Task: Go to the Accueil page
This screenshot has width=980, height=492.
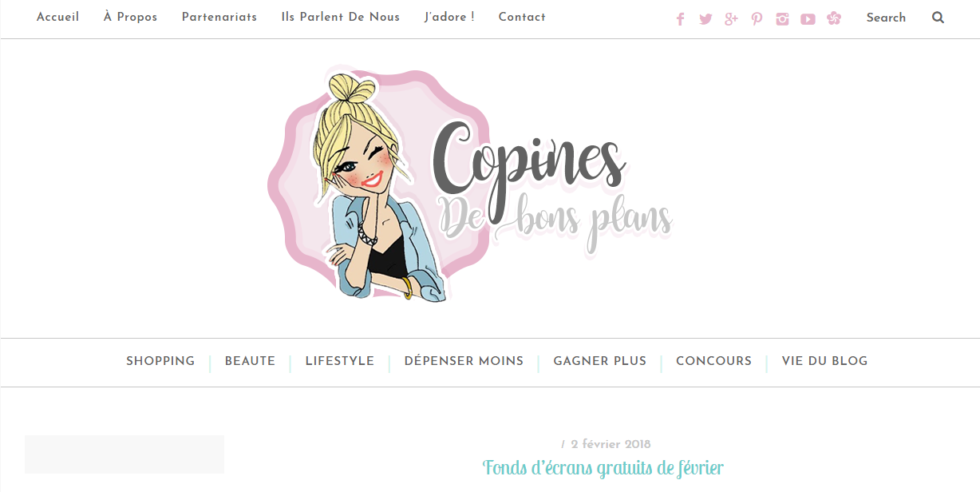Action: click(57, 17)
